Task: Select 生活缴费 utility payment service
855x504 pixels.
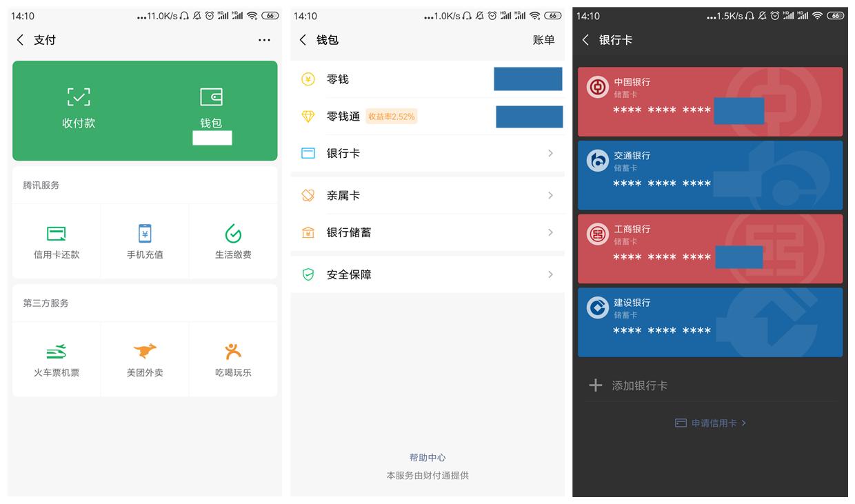Action: pyautogui.click(x=233, y=240)
